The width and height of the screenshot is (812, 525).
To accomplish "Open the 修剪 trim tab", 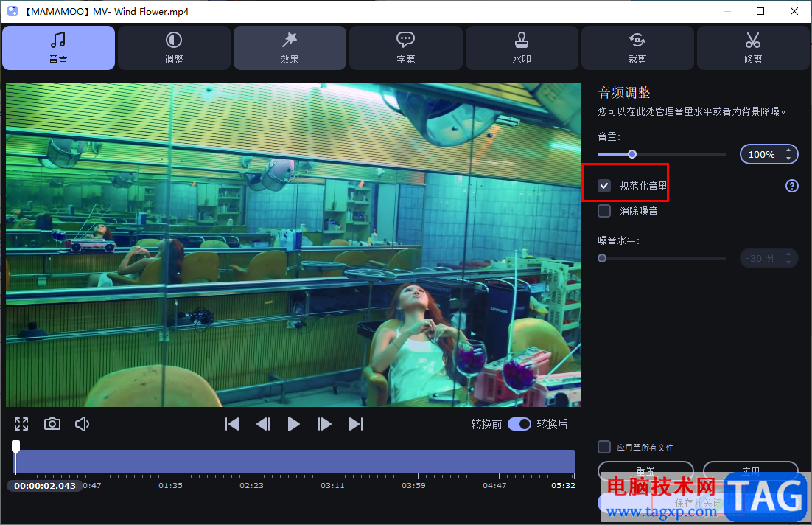I will pyautogui.click(x=753, y=48).
